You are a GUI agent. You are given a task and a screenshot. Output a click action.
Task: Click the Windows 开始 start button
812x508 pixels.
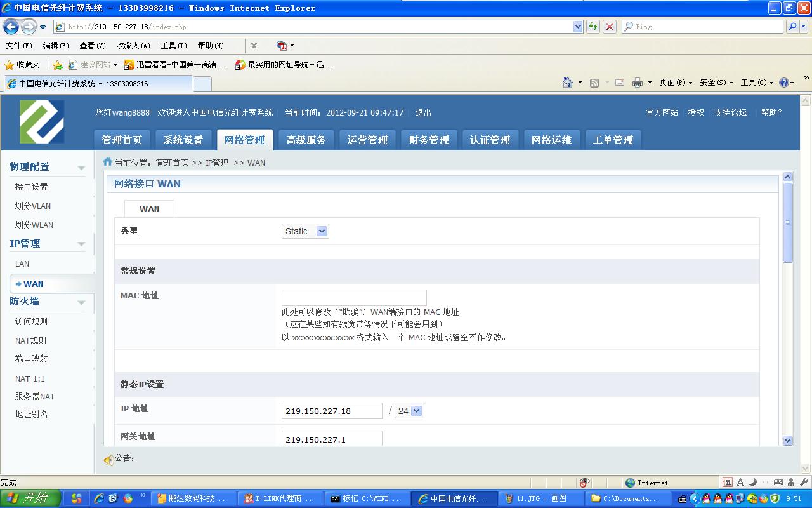coord(30,498)
